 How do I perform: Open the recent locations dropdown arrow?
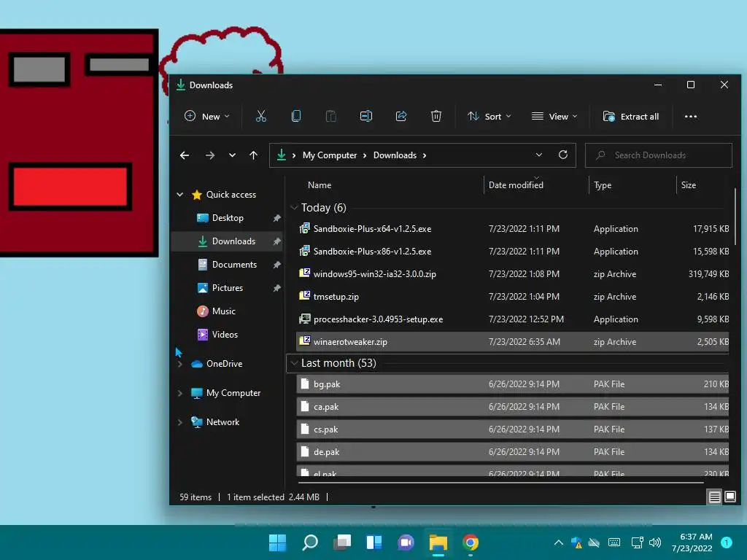click(x=232, y=155)
